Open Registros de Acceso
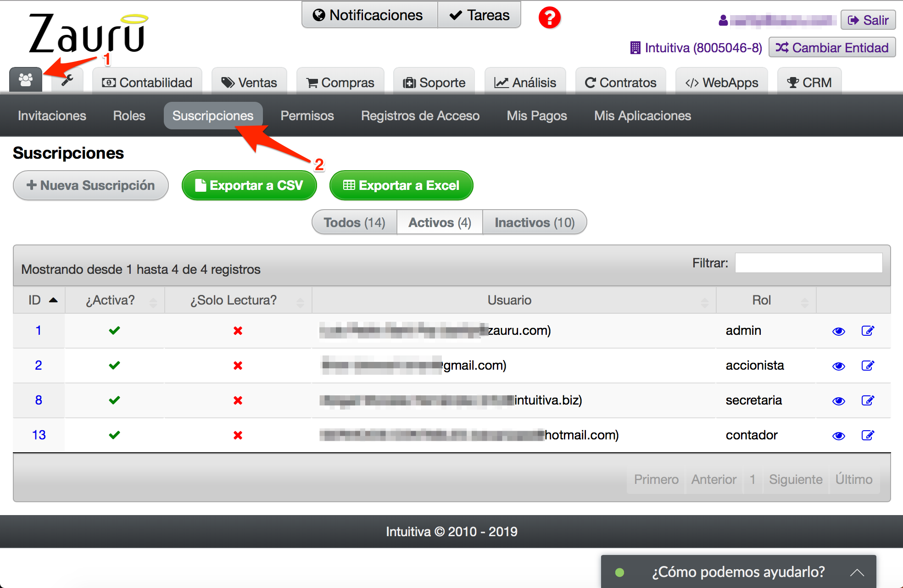Viewport: 903px width, 588px height. click(x=420, y=116)
